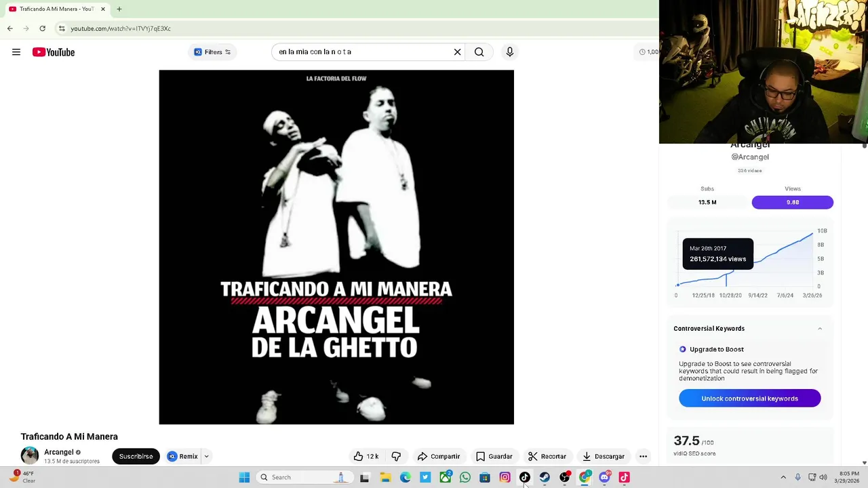Open the YouTube hamburger guide menu
868x488 pixels.
(x=16, y=52)
